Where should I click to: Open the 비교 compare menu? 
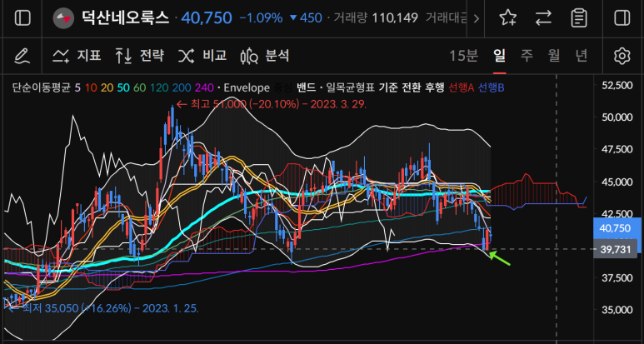pyautogui.click(x=202, y=56)
